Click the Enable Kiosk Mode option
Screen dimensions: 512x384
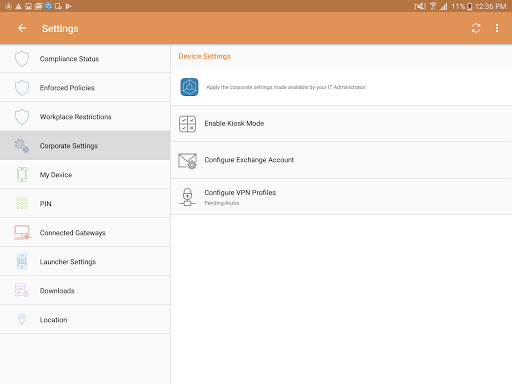(x=341, y=124)
